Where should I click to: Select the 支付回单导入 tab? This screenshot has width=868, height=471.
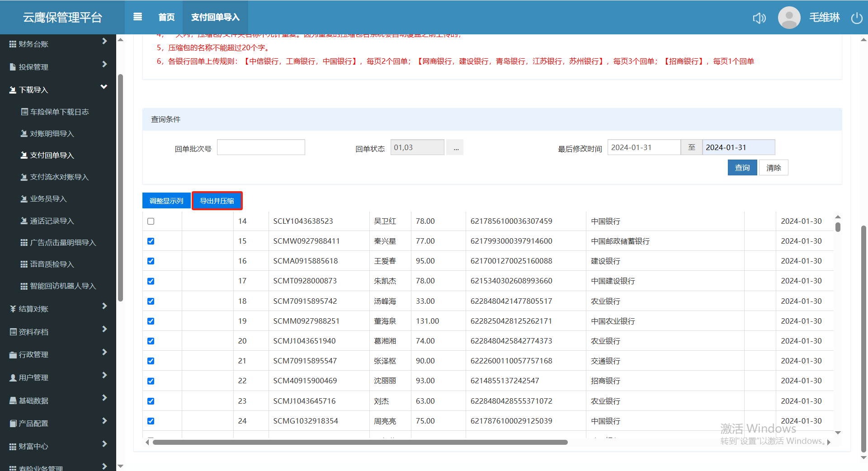(x=215, y=17)
